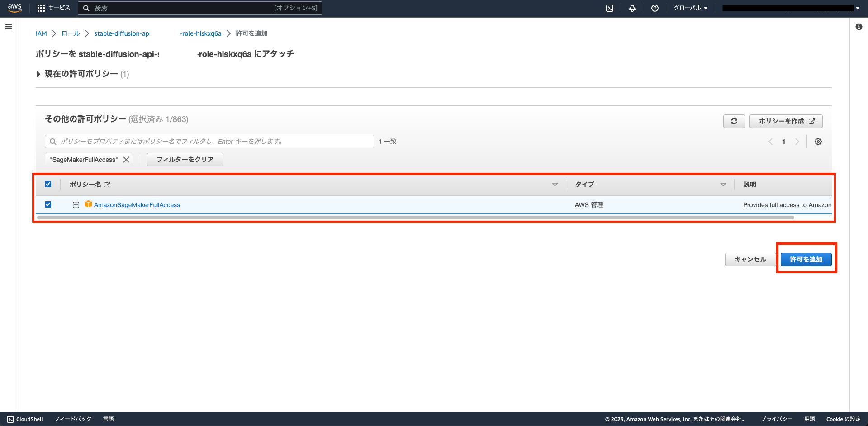Open the Terms footer link
Screen dimensions: 868x426
pos(810,419)
